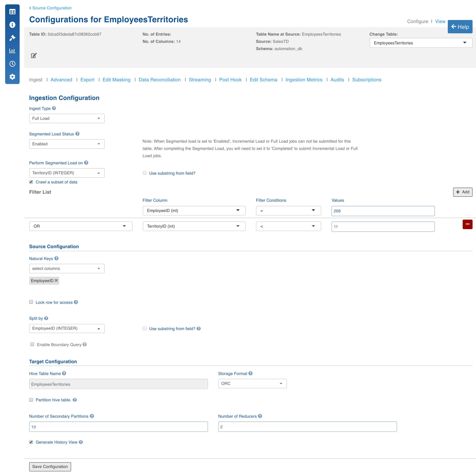Open the dashboard table icon in sidebar
The image size is (476, 474).
click(x=12, y=12)
